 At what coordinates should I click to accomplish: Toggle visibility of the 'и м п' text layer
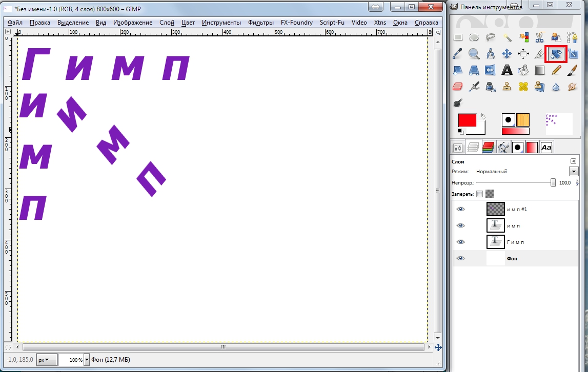click(x=460, y=225)
